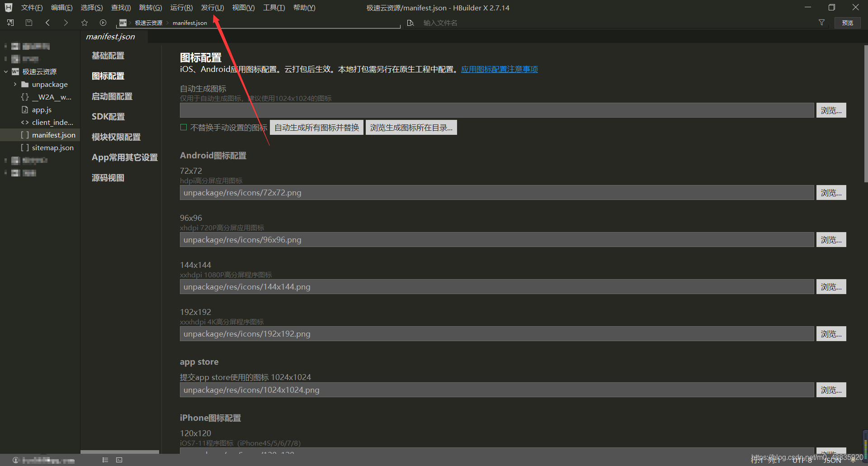Select sitemap.json in project tree
The height and width of the screenshot is (466, 868).
(x=40, y=147)
